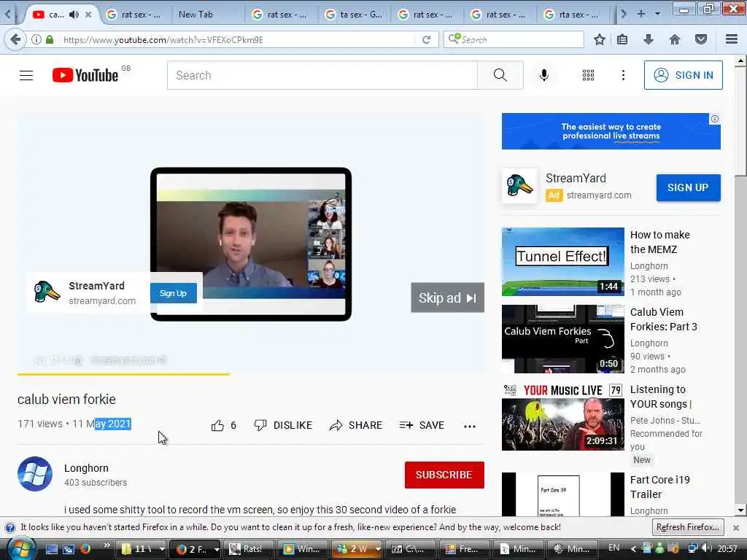The image size is (747, 560).
Task: Subscribe to the Longhorn channel
Action: point(444,475)
